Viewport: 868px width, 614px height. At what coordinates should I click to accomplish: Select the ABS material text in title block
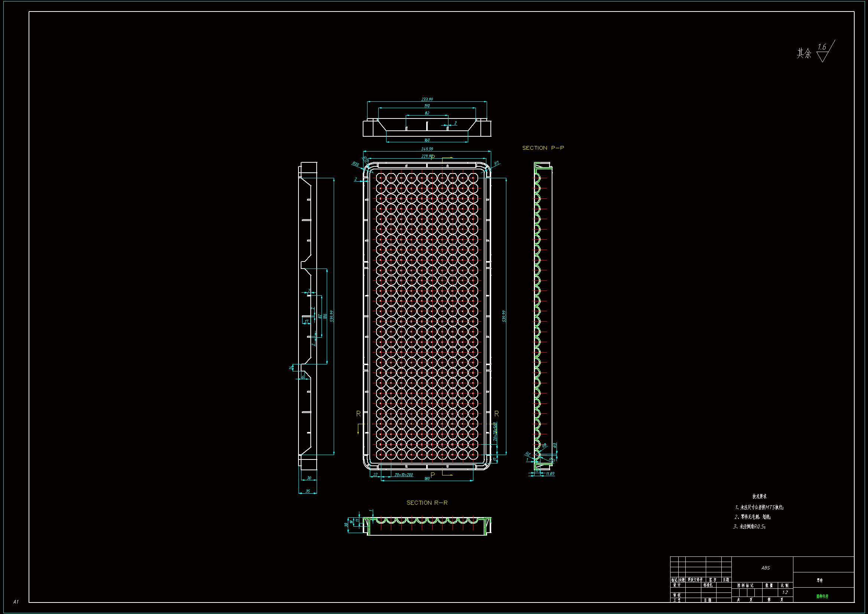click(766, 568)
